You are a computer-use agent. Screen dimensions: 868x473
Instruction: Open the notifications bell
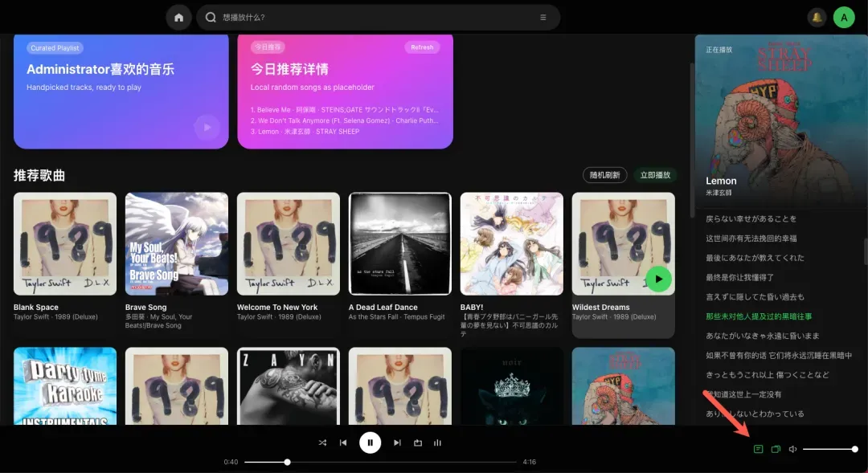[x=817, y=18]
